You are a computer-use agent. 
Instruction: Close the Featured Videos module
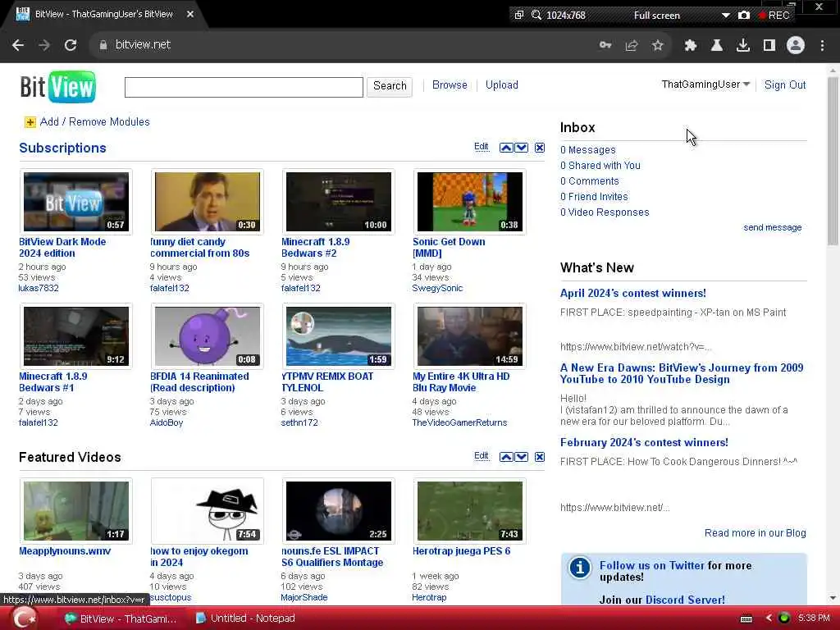[540, 456]
